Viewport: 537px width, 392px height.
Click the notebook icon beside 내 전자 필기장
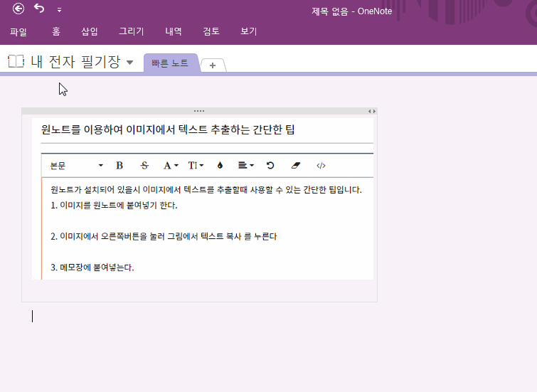point(16,62)
